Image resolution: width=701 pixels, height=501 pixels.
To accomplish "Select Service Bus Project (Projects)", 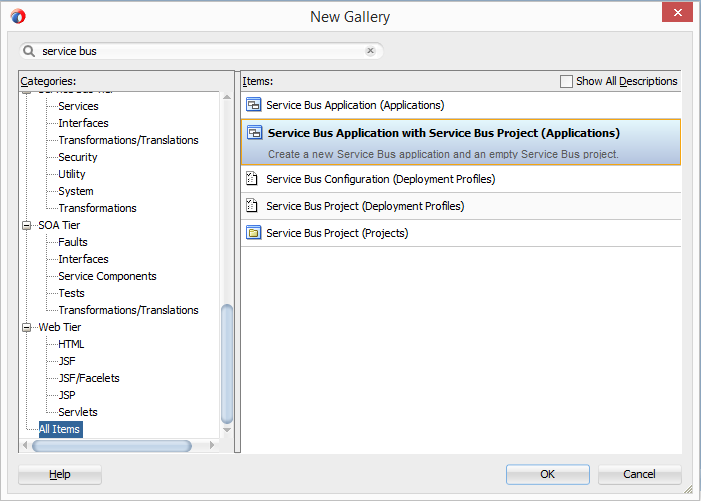I will coord(461,233).
